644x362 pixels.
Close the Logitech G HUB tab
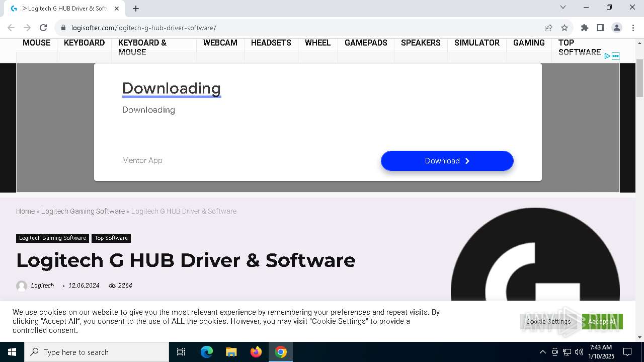click(x=117, y=9)
